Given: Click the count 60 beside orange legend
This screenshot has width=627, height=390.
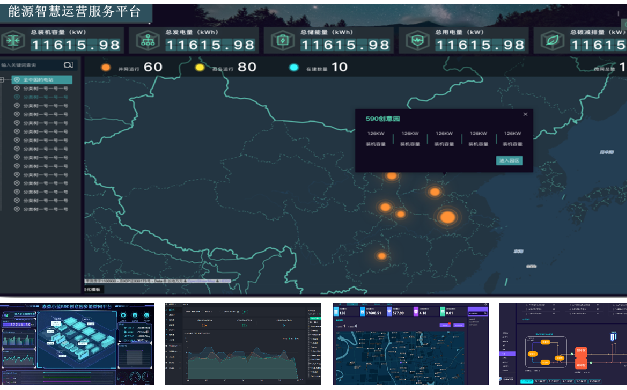Looking at the screenshot, I should pyautogui.click(x=153, y=67).
